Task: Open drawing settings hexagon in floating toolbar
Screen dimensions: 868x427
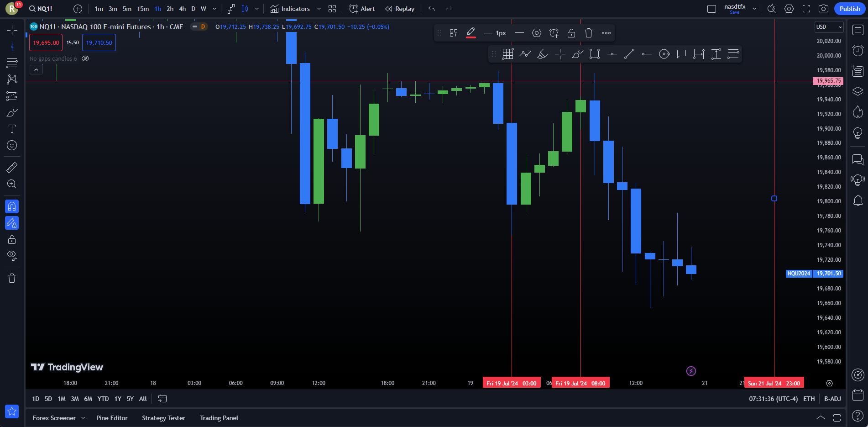Action: point(537,33)
